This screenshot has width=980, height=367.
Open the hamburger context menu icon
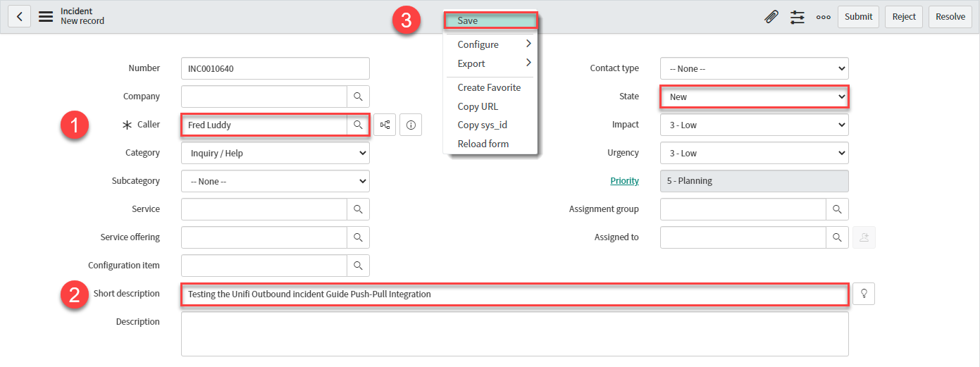click(46, 16)
